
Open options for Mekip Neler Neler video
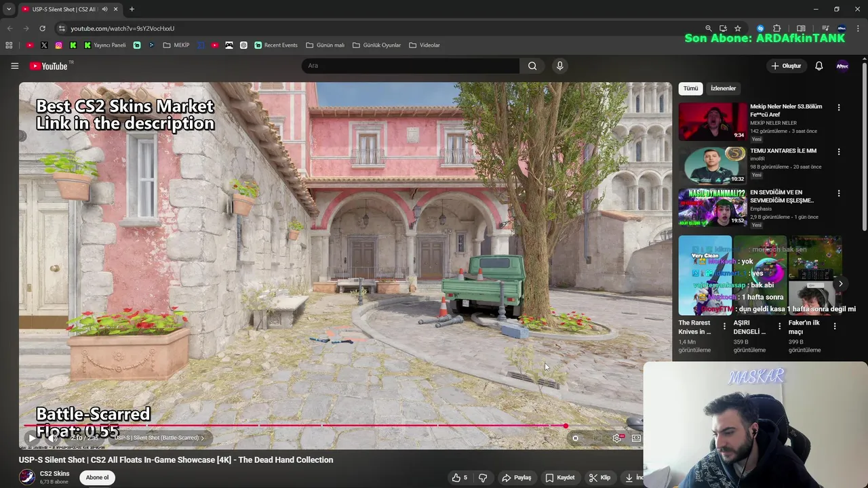pyautogui.click(x=839, y=108)
